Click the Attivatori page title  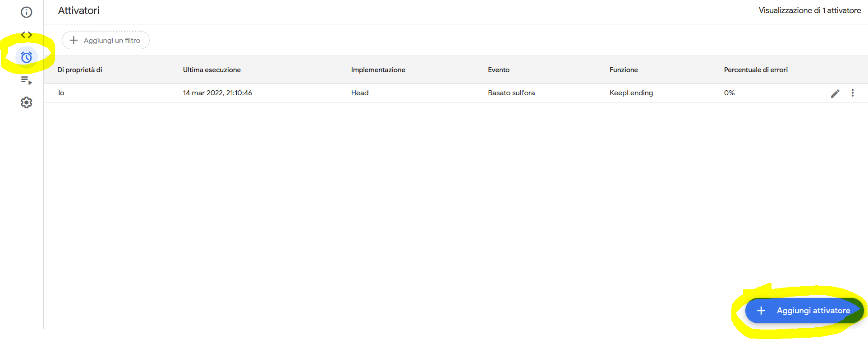click(x=79, y=10)
